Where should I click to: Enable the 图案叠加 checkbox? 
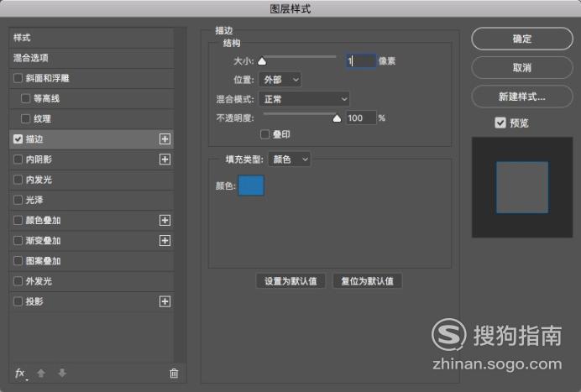pyautogui.click(x=18, y=261)
